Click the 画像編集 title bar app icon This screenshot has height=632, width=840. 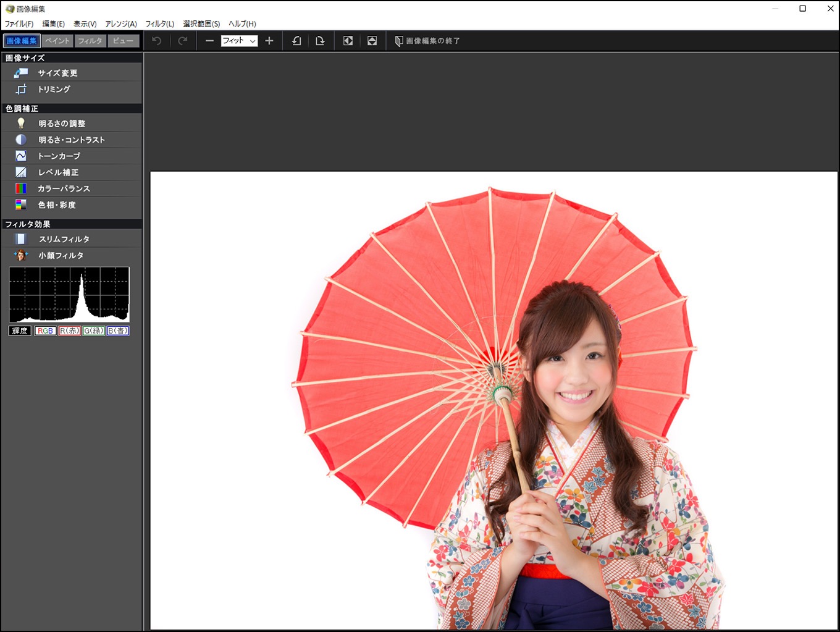coord(9,9)
